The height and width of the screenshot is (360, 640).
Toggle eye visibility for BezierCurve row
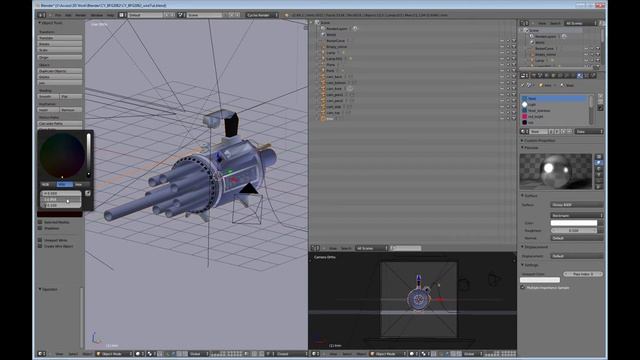tap(502, 41)
